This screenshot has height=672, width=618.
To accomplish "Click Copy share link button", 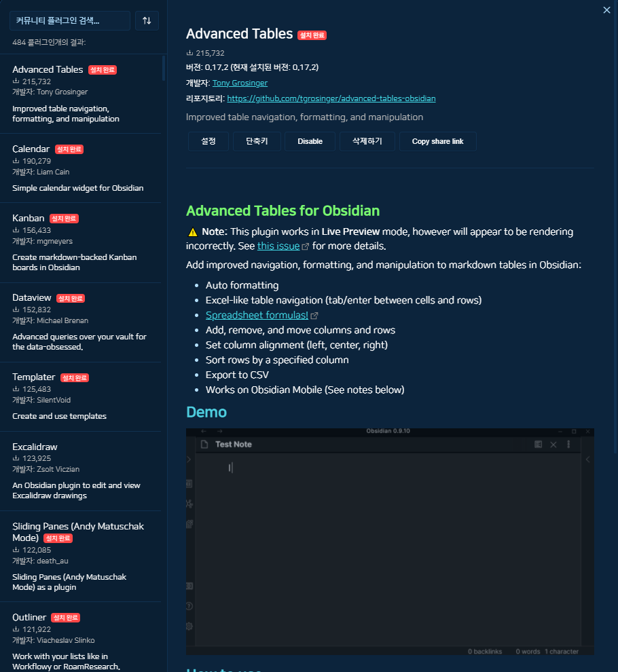I will pos(437,141).
